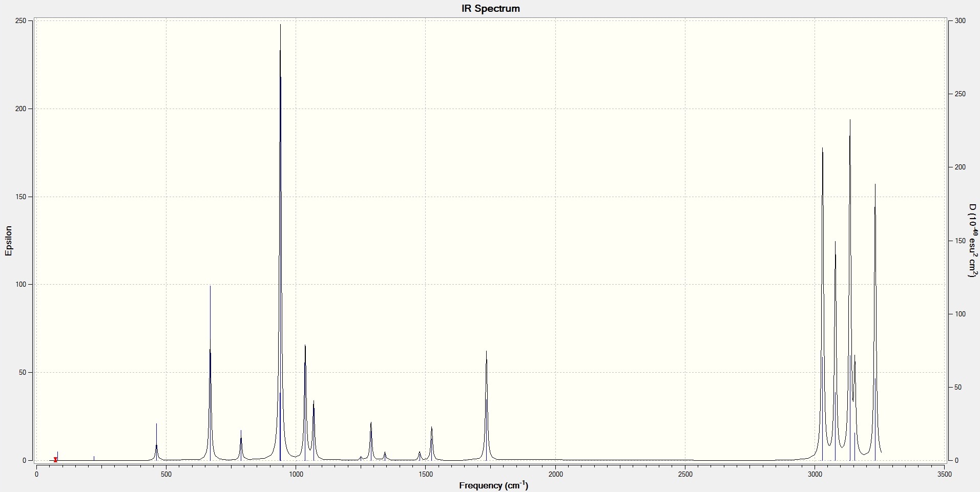Click the "300" tick on the D axis
980x492 pixels.
(960, 21)
